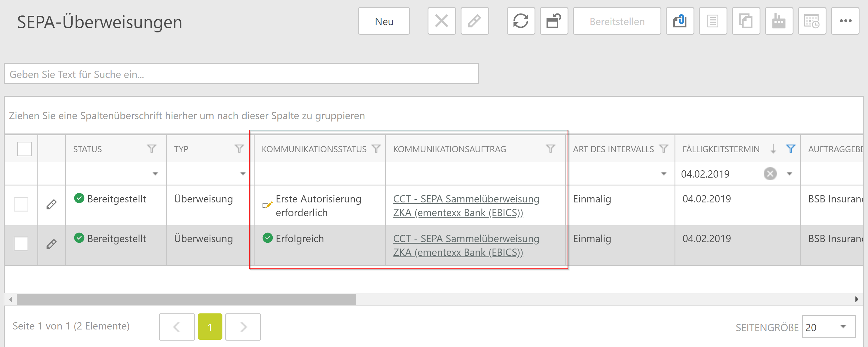
Task: Click the calendar schedule toolbar icon
Action: click(x=811, y=21)
